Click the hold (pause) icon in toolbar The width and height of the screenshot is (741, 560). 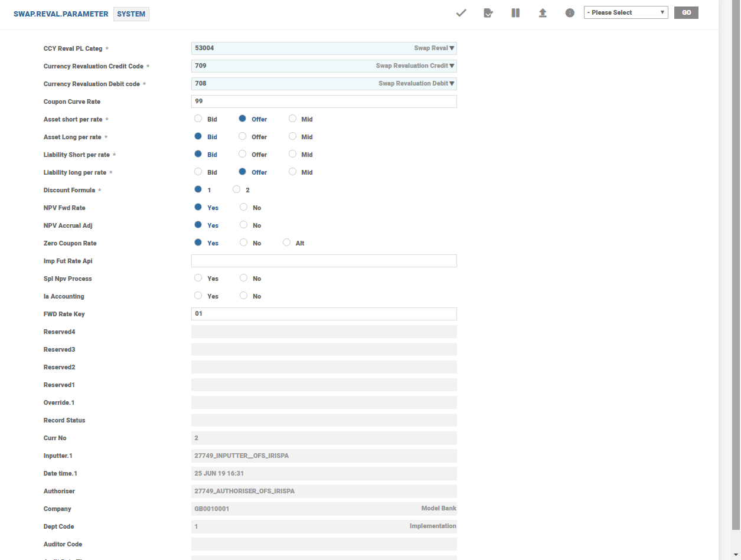click(x=515, y=13)
